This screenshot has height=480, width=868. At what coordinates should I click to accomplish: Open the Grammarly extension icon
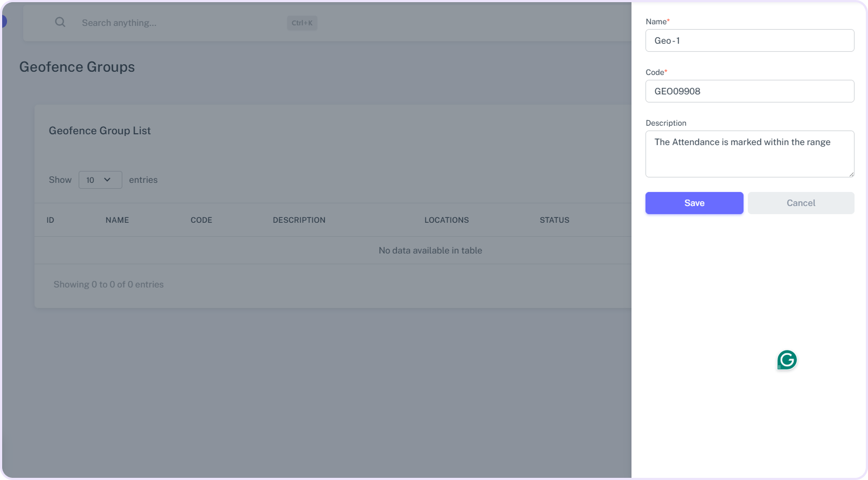point(787,360)
